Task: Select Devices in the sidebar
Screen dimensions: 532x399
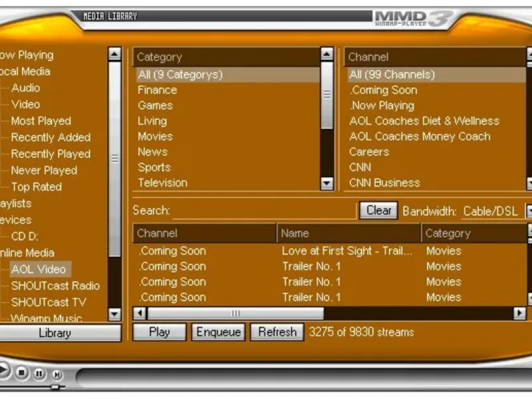Action: point(15,220)
